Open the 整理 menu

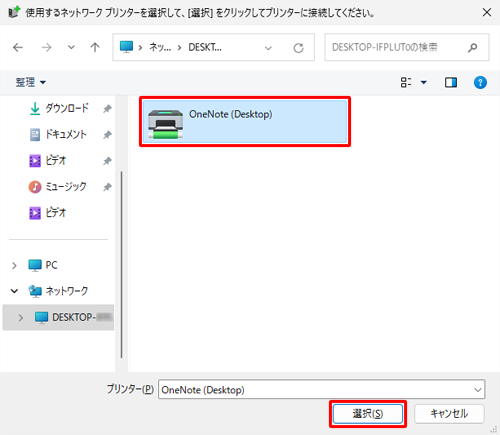[31, 82]
